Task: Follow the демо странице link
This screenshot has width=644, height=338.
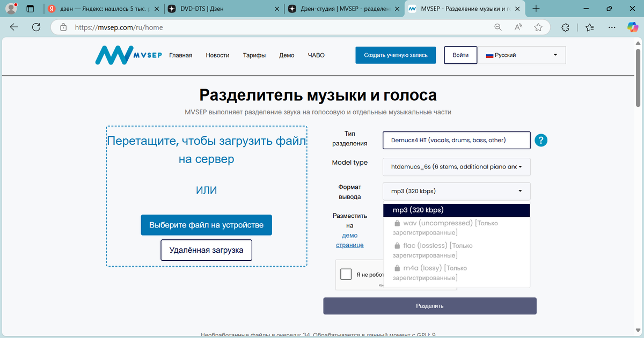Action: (350, 240)
